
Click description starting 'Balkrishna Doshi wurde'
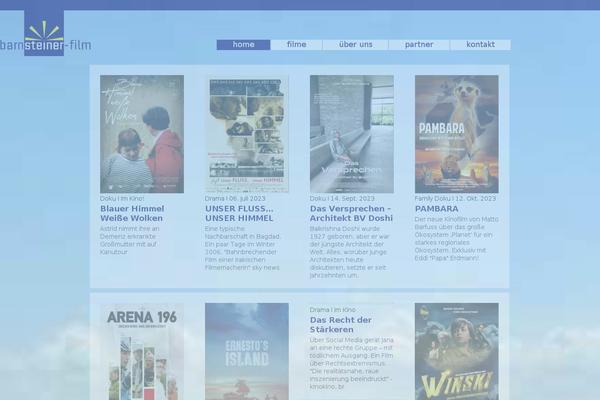click(349, 252)
